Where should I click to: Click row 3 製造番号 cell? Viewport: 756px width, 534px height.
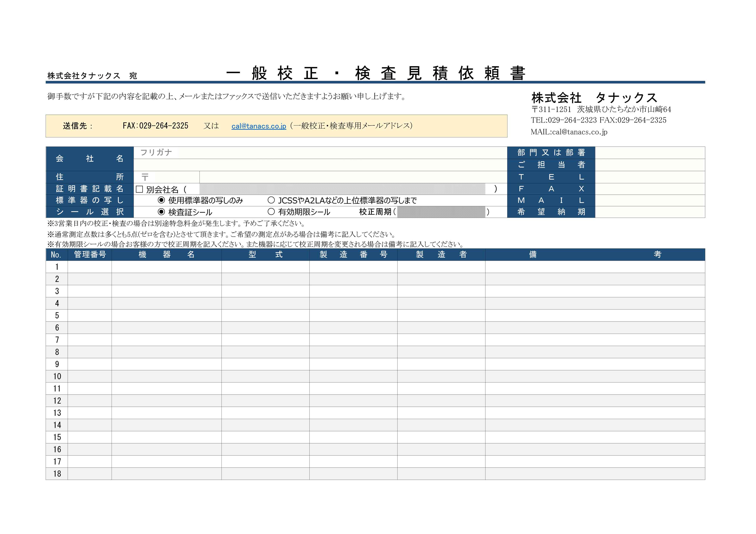(353, 291)
